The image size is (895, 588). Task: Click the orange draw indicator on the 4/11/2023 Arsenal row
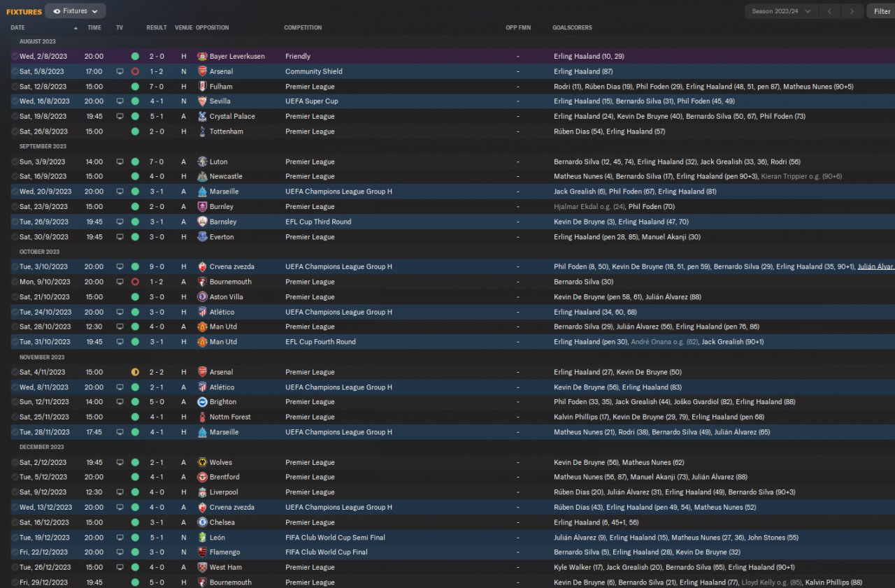(x=135, y=373)
